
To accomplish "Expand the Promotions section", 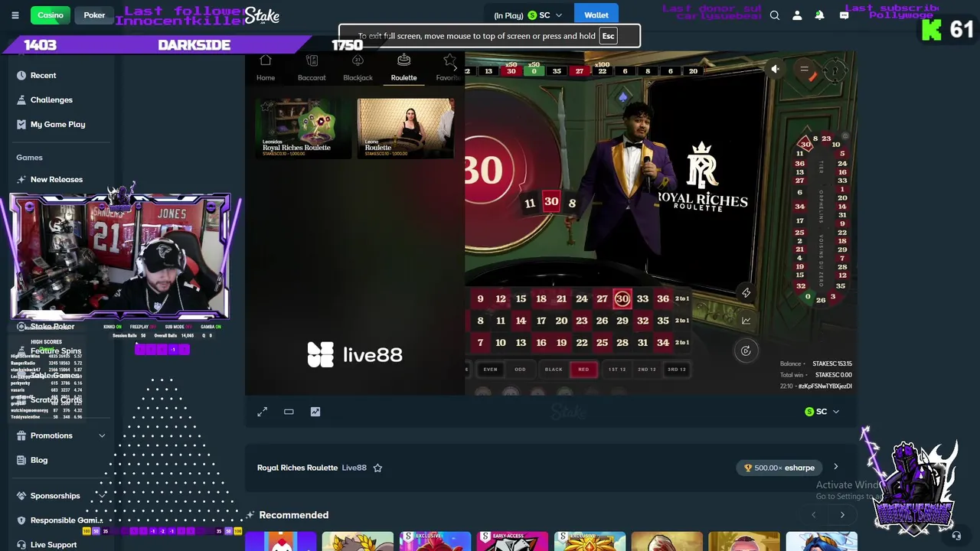I will click(x=102, y=435).
